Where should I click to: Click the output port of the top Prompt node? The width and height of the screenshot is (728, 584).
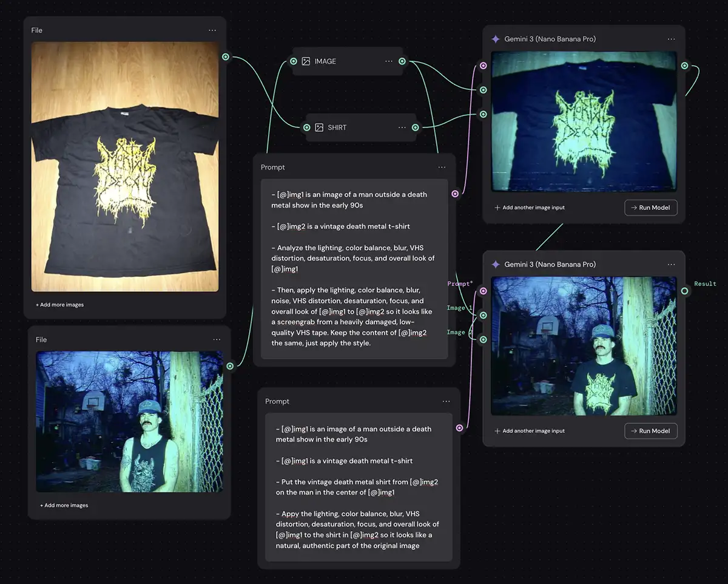pyautogui.click(x=455, y=194)
